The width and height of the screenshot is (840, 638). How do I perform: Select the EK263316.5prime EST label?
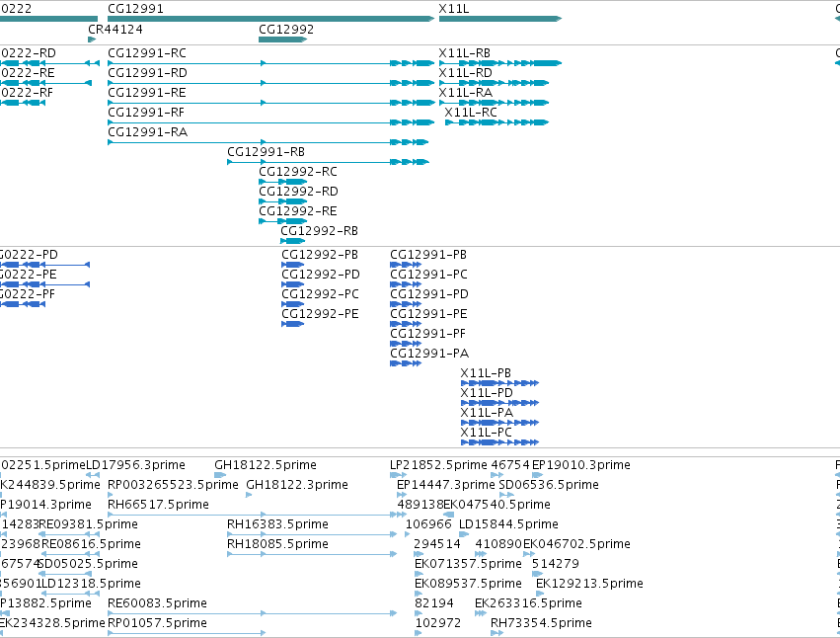528,603
